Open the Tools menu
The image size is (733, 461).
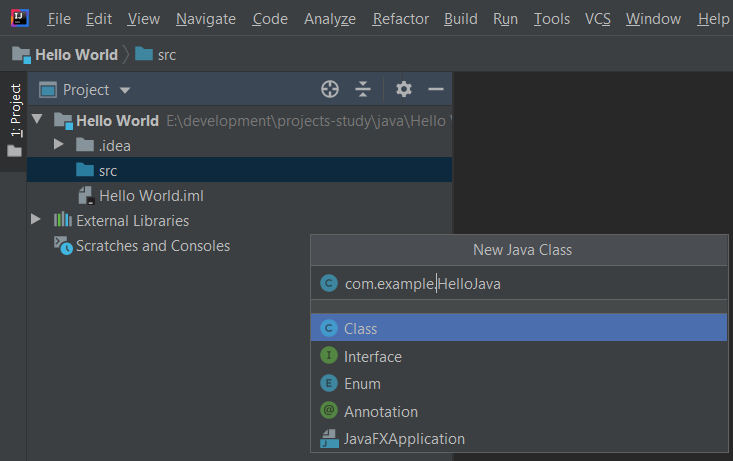552,19
